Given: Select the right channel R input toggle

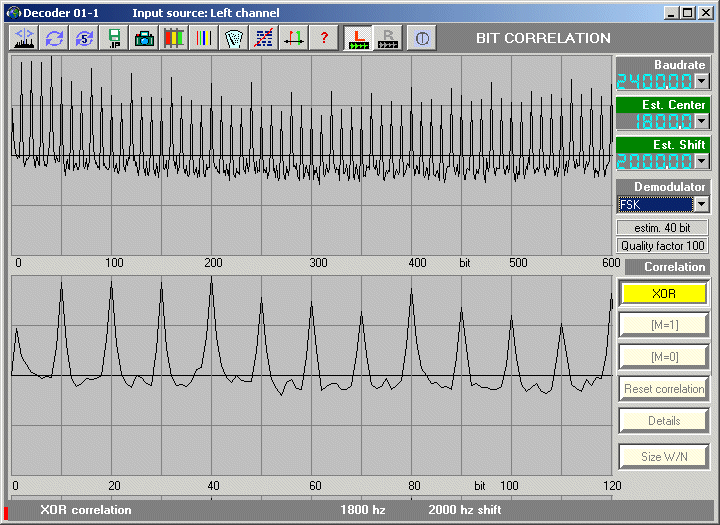Looking at the screenshot, I should (388, 38).
